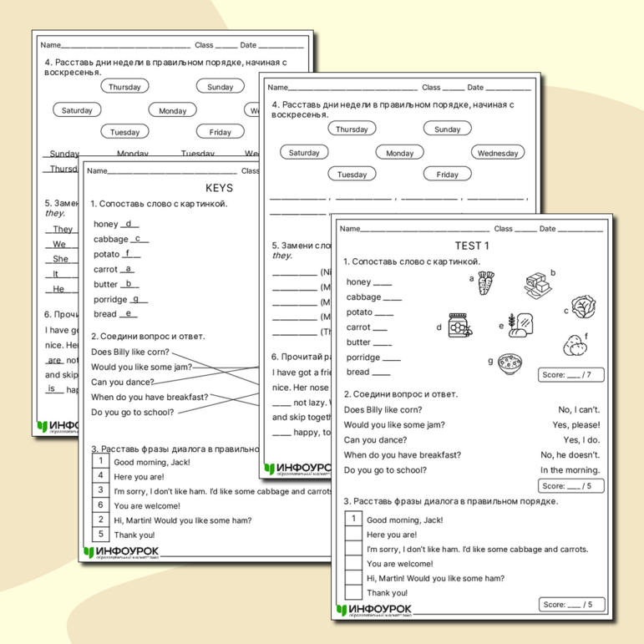This screenshot has width=644, height=644.
Task: Click the Infourok logo on the KEYS page
Action: [x=121, y=552]
